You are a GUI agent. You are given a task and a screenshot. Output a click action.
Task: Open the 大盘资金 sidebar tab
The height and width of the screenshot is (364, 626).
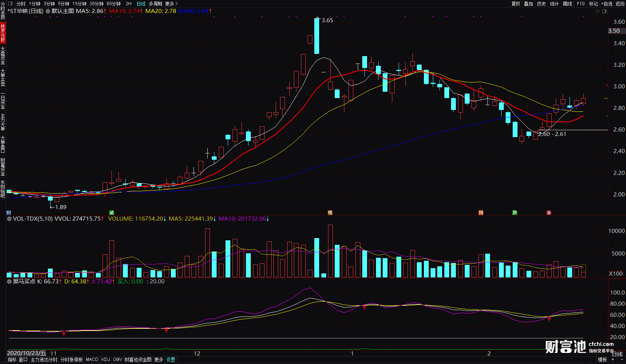[x=3, y=55]
